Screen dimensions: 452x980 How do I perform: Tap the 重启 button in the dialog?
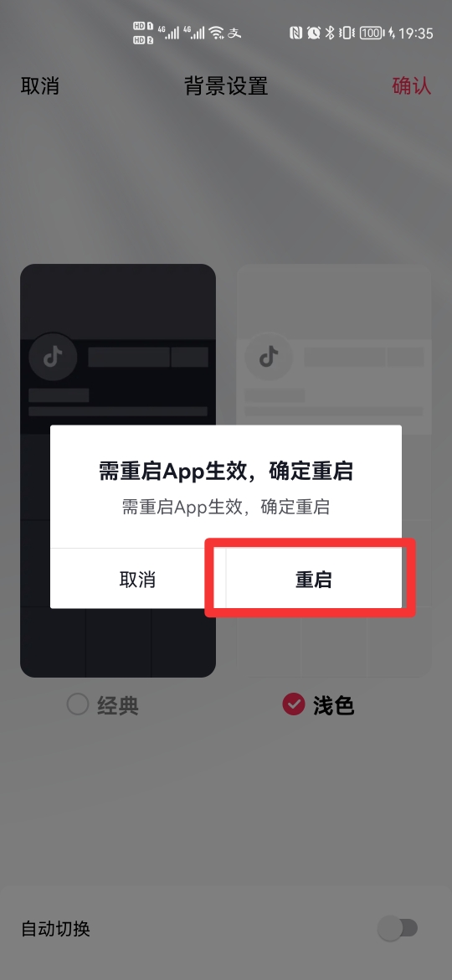point(313,580)
